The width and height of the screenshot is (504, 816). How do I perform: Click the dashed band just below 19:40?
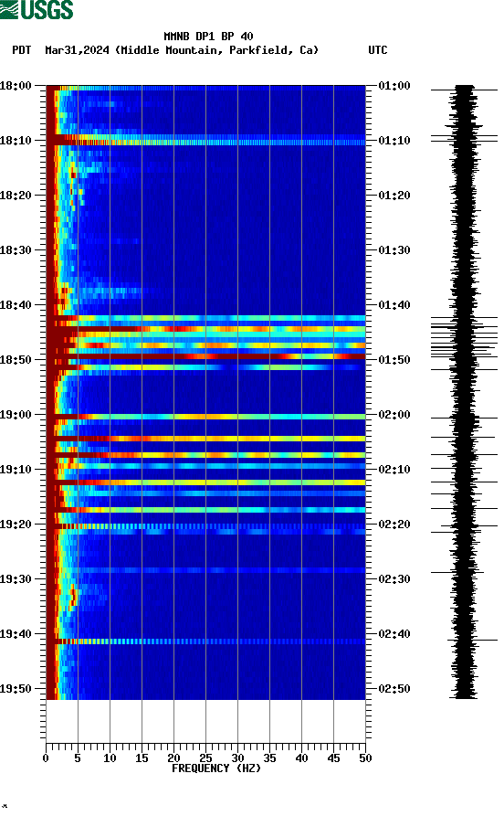(205, 641)
